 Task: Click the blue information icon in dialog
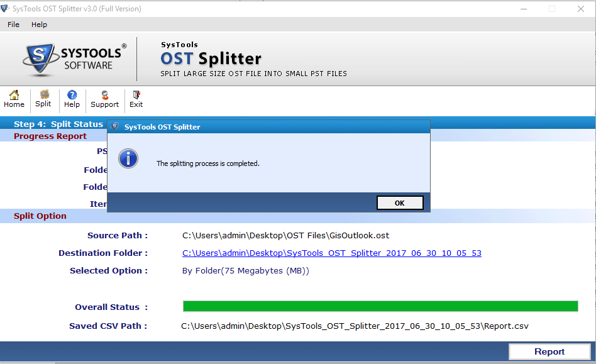(x=128, y=158)
